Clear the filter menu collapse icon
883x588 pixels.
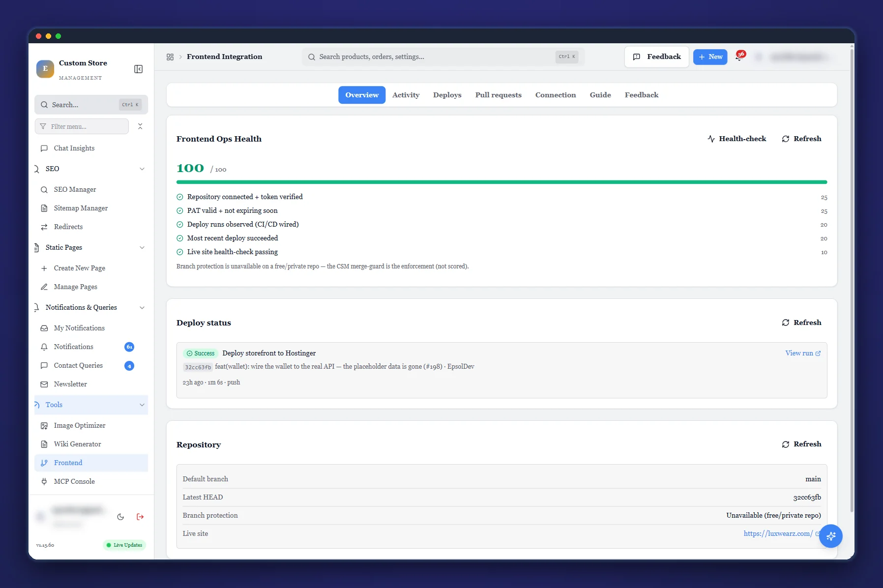point(140,126)
